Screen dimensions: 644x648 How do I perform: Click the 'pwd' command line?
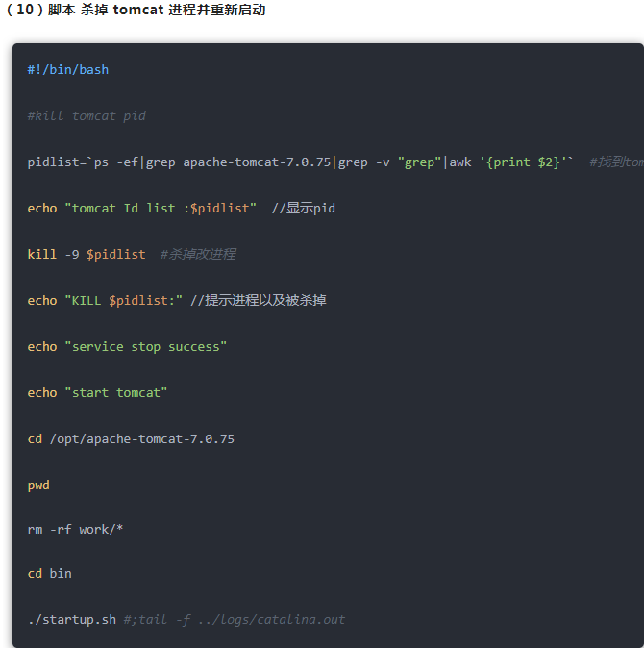pyautogui.click(x=38, y=486)
